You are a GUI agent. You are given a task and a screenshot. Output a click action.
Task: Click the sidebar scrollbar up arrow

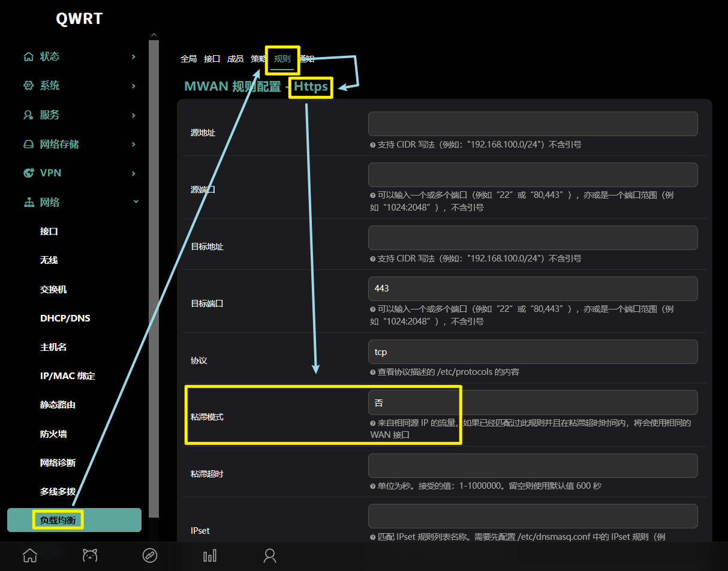coord(154,35)
